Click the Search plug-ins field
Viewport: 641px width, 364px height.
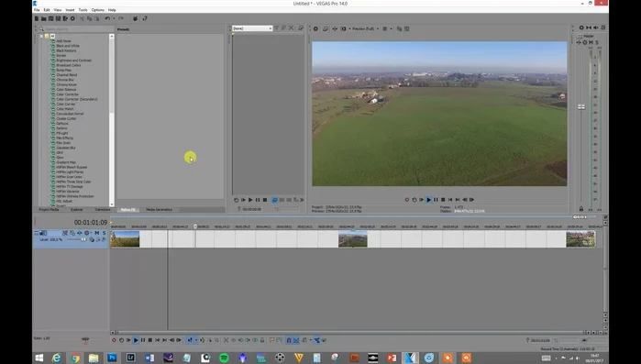pos(75,29)
